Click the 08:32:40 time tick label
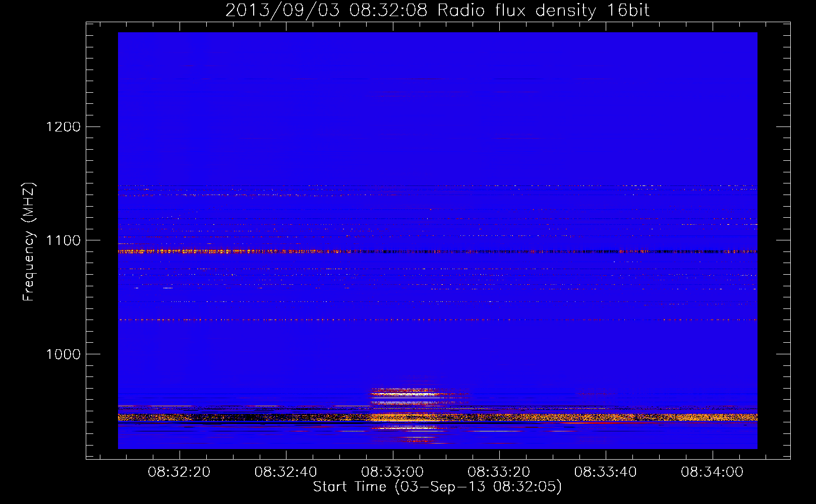The width and height of the screenshot is (816, 504). point(286,472)
